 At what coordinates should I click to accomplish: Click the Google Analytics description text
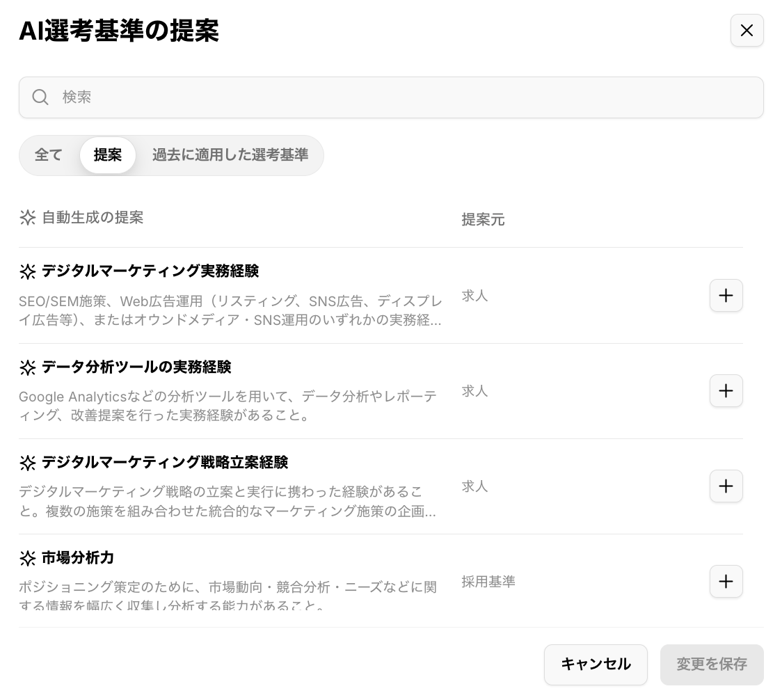pyautogui.click(x=228, y=406)
